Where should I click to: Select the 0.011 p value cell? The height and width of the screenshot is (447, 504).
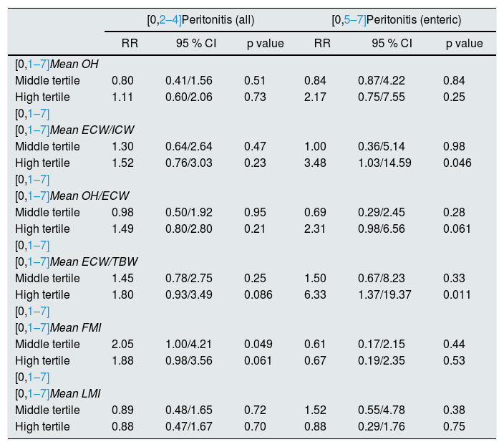457,294
